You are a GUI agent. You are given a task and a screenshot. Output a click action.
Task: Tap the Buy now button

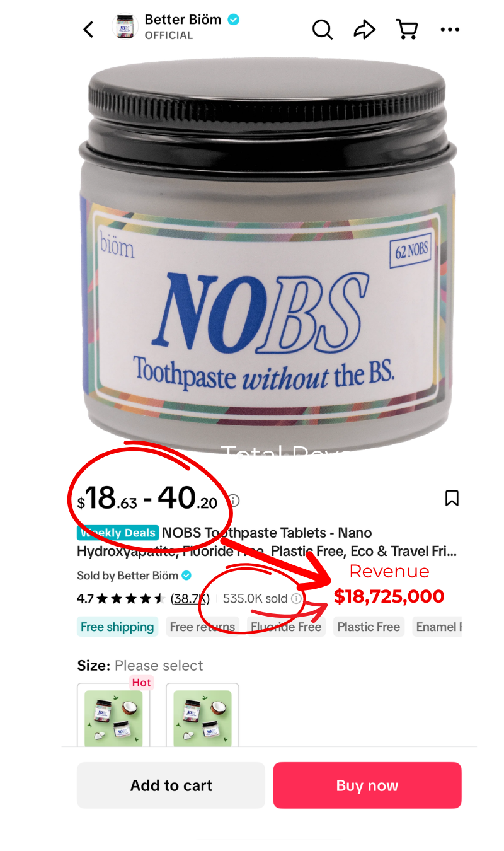click(367, 785)
